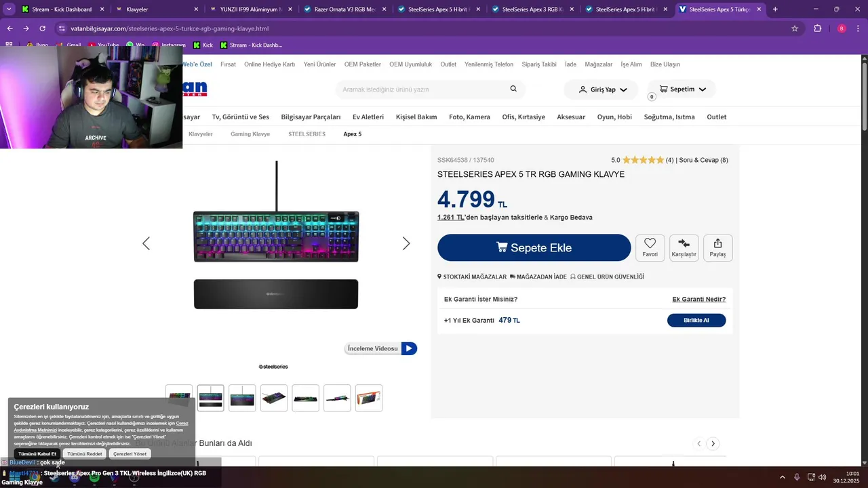This screenshot has height=488, width=868.
Task: Bookmark this page with the star icon
Action: click(x=795, y=28)
